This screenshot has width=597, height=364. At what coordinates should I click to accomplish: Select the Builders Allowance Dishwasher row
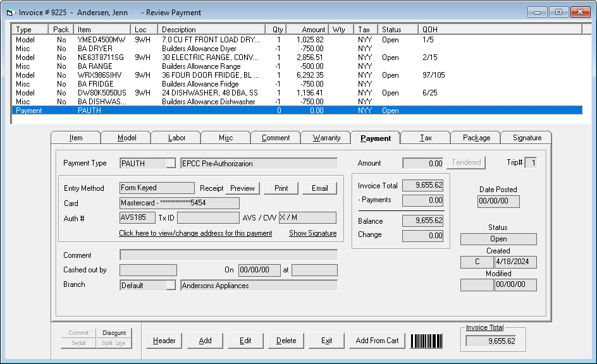coord(297,102)
